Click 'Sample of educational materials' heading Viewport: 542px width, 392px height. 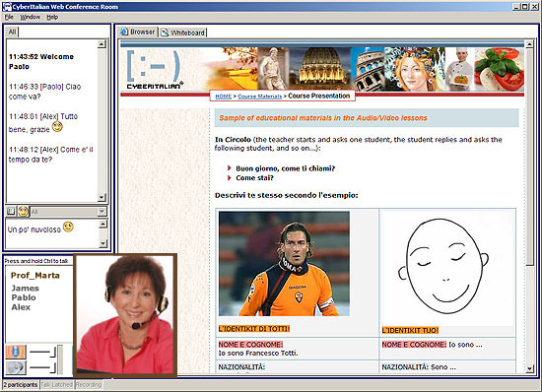pyautogui.click(x=323, y=118)
